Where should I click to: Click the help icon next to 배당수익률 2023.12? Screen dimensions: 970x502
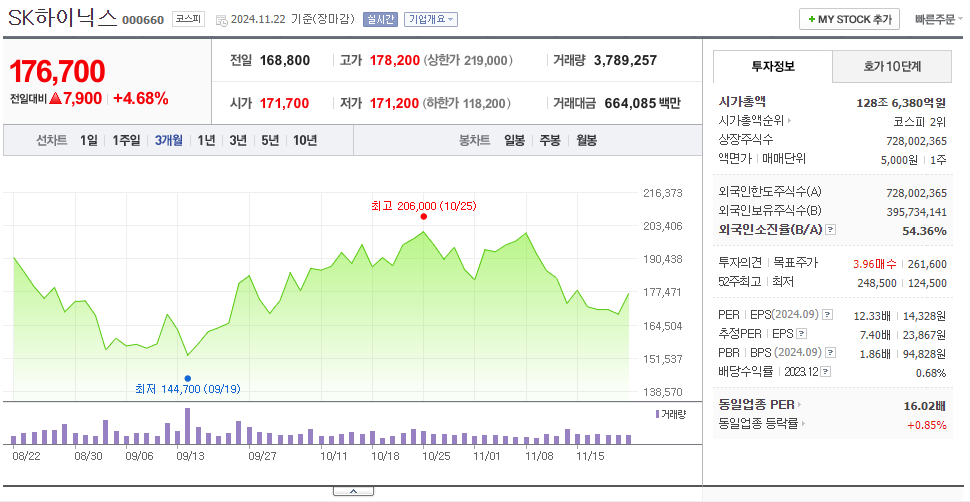coord(826,371)
